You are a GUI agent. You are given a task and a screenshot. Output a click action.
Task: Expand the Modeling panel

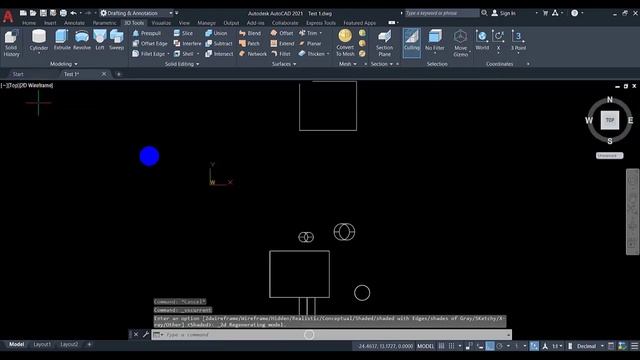[64, 64]
